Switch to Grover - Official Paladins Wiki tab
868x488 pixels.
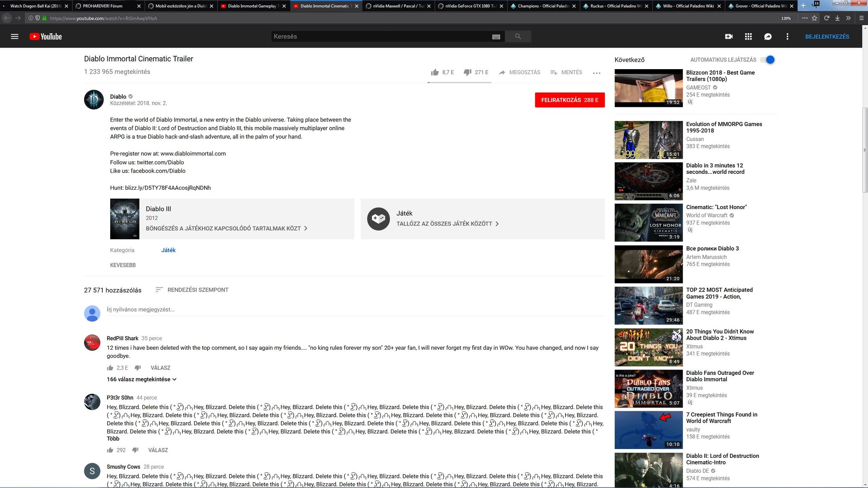760,6
